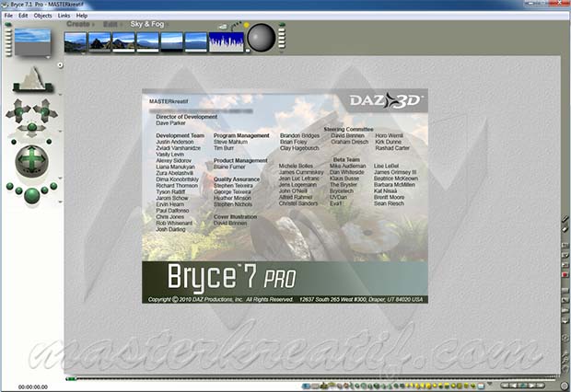This screenshot has height=392, width=571.
Task: Expand the triangle next to Create label
Action: [x=93, y=25]
